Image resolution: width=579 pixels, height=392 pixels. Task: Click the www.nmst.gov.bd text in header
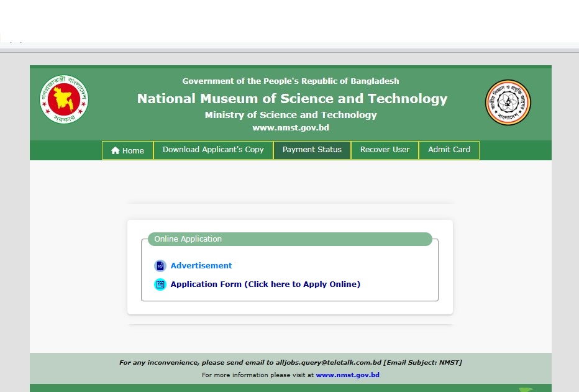(x=290, y=128)
